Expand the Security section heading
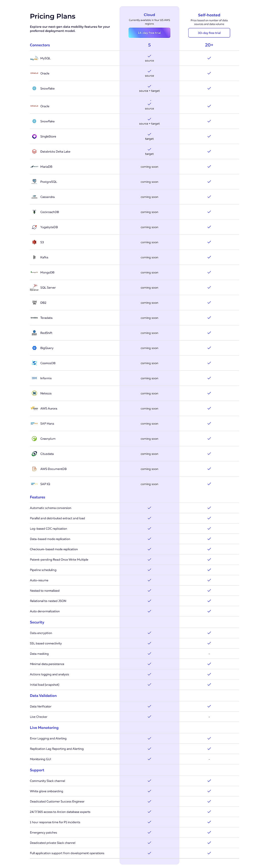The image size is (269, 868). coord(37,622)
